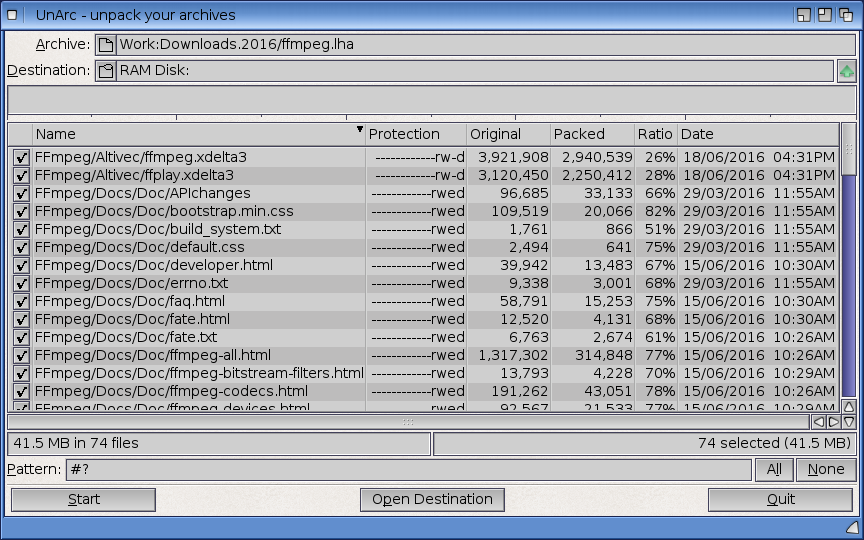Sort list by Packed size column header
This screenshot has height=540, width=864.
click(592, 134)
